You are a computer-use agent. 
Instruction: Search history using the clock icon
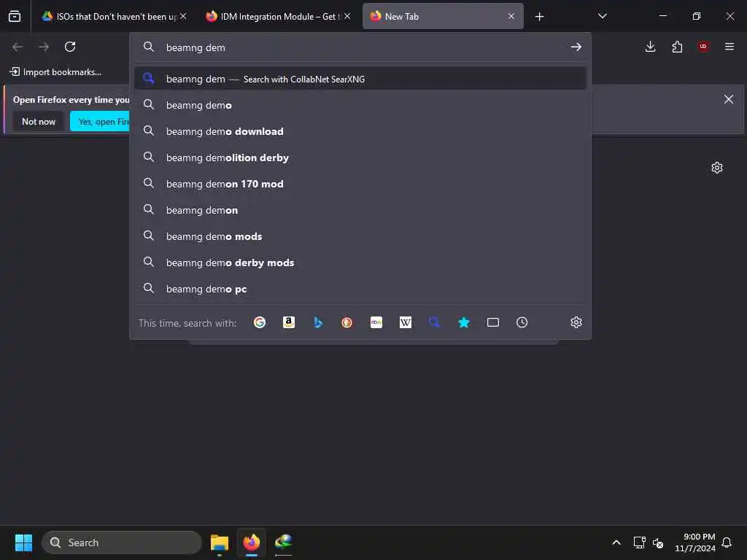pos(522,322)
